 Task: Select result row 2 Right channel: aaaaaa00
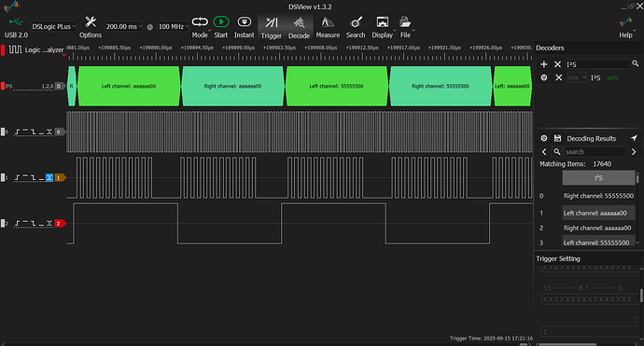(x=598, y=228)
